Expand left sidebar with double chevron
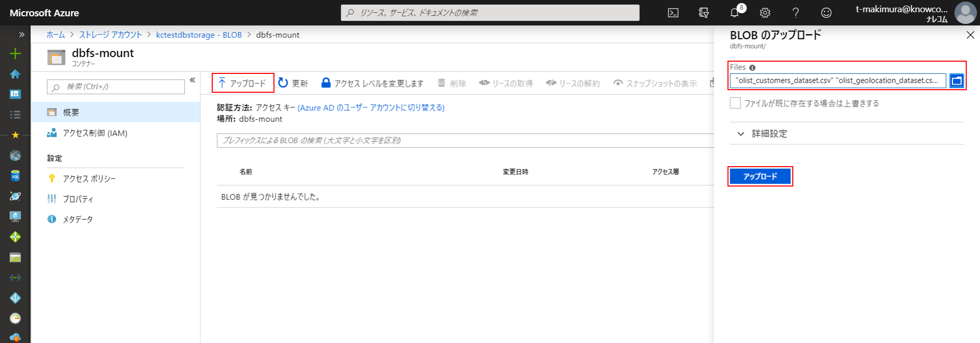Image resolution: width=980 pixels, height=343 pixels. (21, 35)
